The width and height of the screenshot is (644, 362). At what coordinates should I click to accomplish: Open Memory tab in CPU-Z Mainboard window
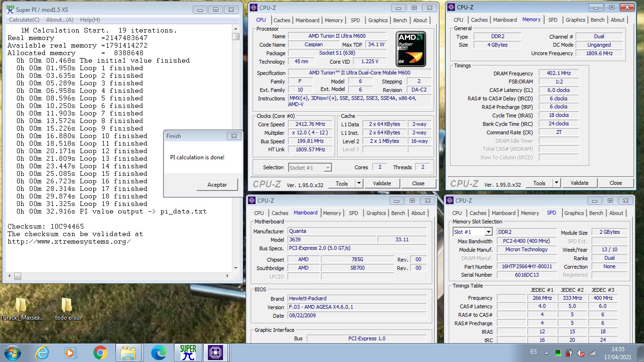pos(332,213)
